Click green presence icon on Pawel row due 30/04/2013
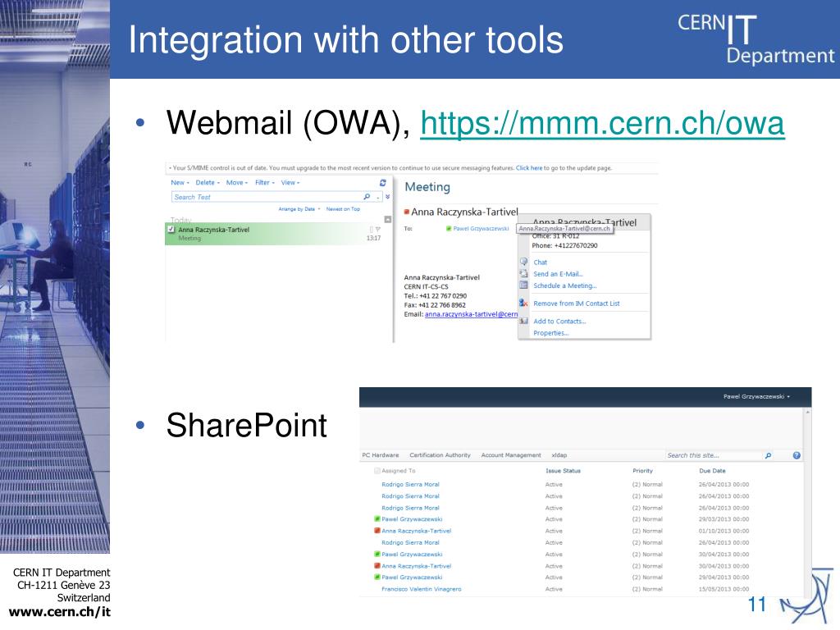 (377, 555)
